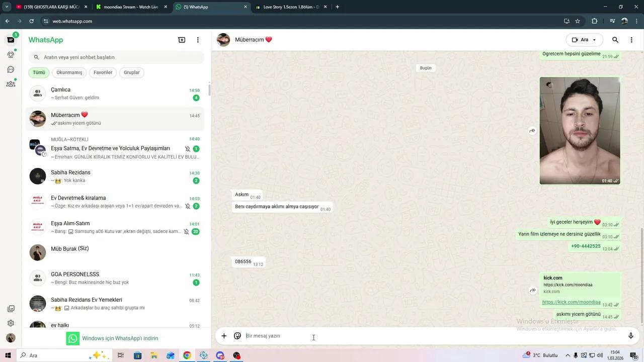Open your profile picture in WhatsApp sidebar
Screen dimensions: 644x362
tap(11, 338)
